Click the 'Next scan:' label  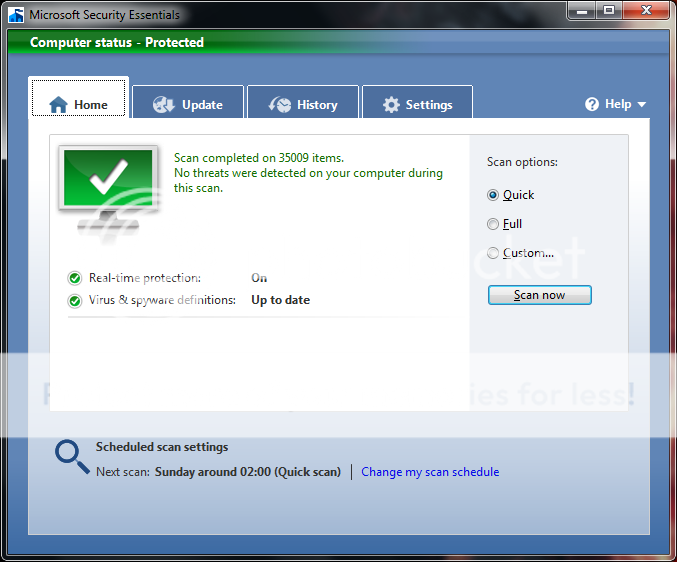coord(123,472)
